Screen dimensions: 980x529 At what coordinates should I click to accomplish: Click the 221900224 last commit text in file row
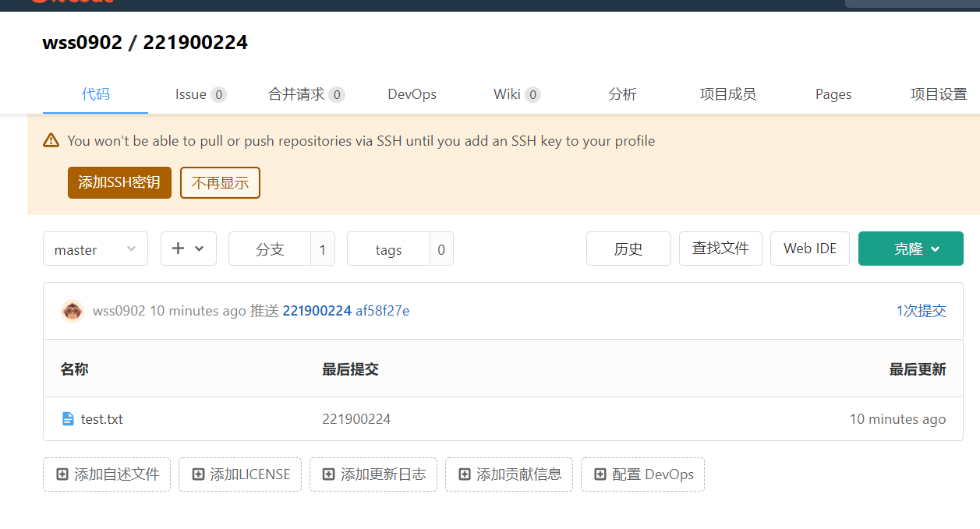[356, 419]
